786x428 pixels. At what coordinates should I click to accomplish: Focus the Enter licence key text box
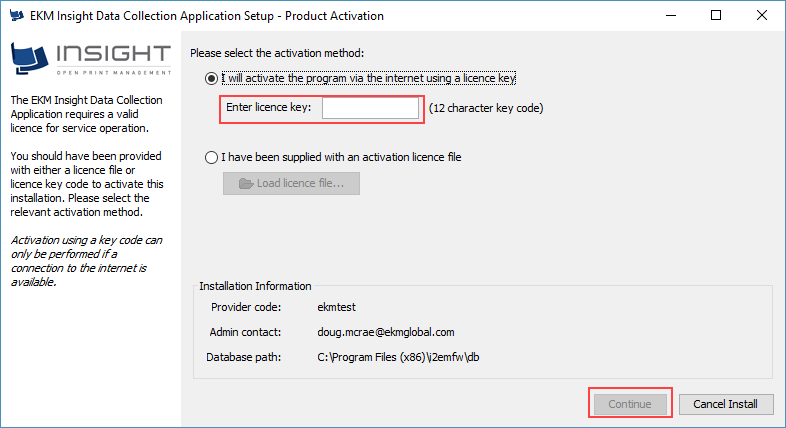pos(370,107)
